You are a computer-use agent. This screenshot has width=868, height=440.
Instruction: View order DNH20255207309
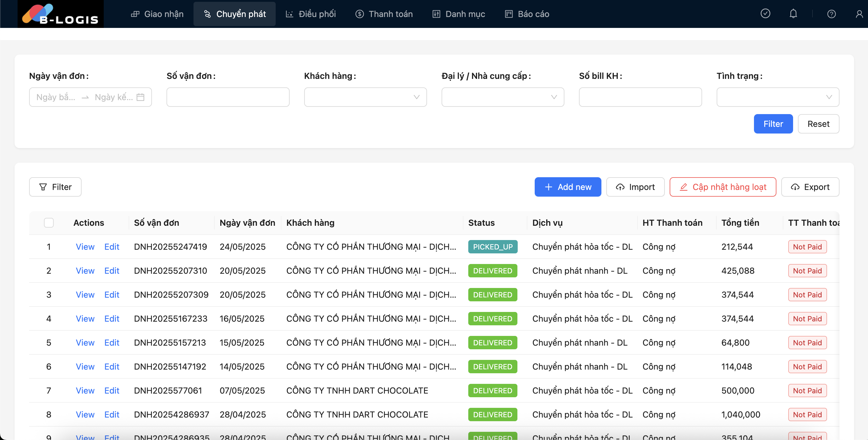85,295
